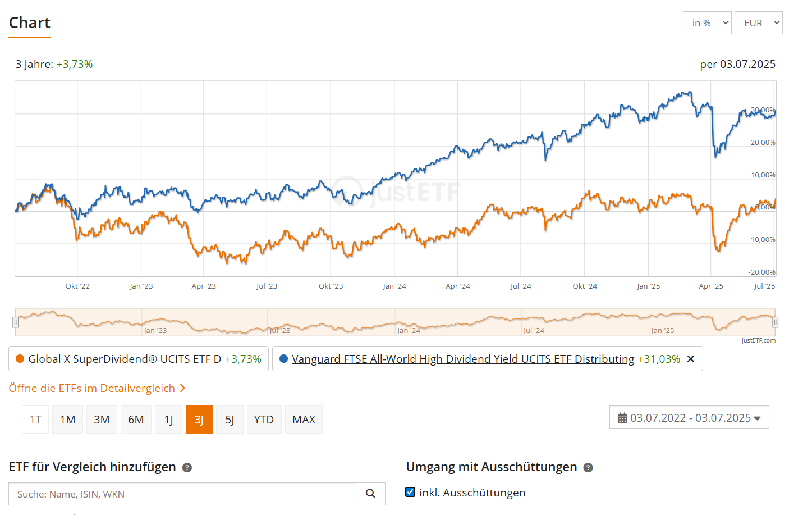Open the EUR currency dropdown
This screenshot has height=515, width=812.
click(759, 23)
